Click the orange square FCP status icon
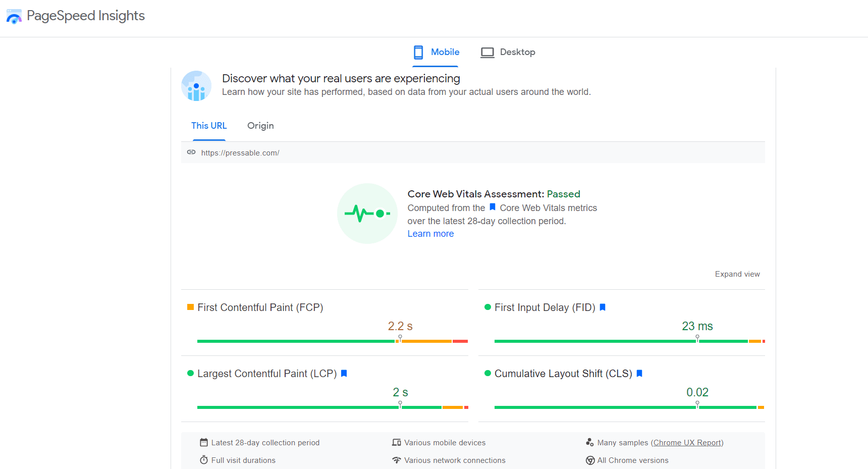The image size is (868, 469). (x=190, y=307)
